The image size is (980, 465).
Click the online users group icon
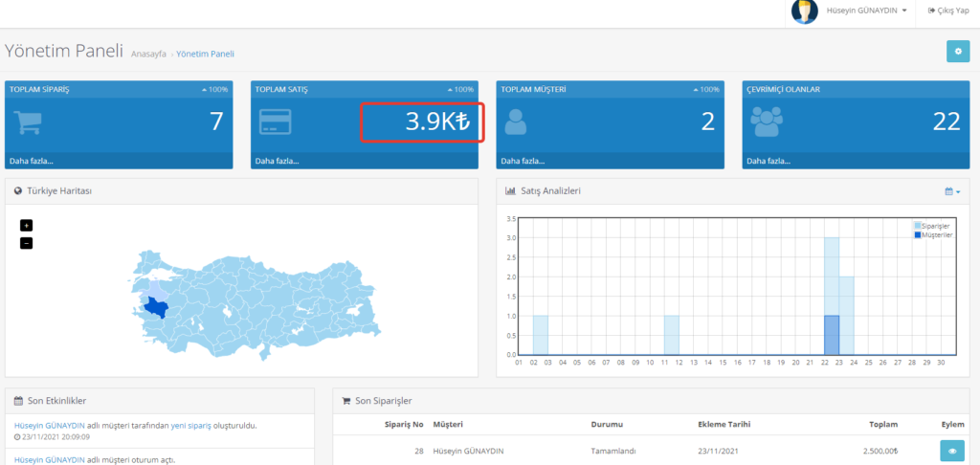coord(768,122)
